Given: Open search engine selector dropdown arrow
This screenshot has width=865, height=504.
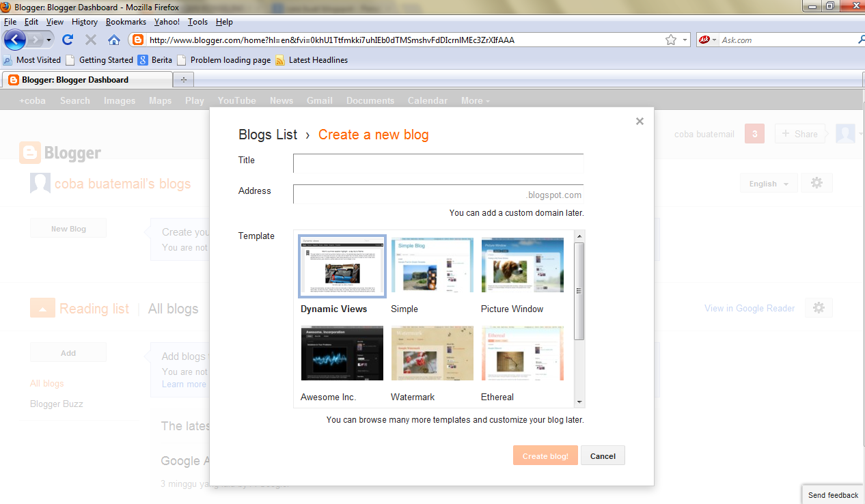Looking at the screenshot, I should (715, 40).
